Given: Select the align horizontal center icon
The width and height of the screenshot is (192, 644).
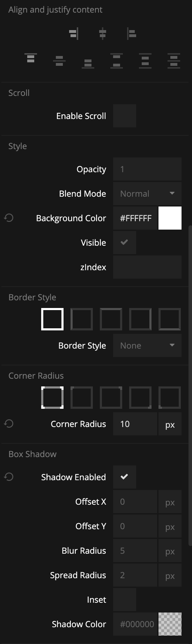Looking at the screenshot, I should [102, 34].
